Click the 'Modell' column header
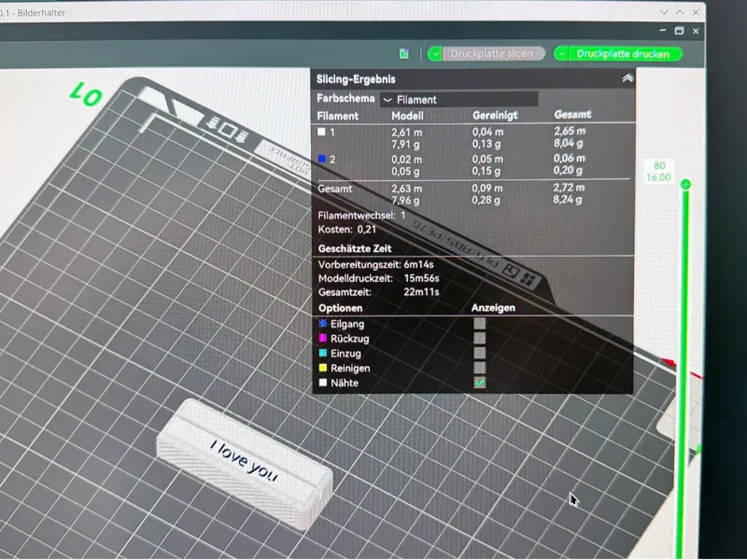Image resolution: width=747 pixels, height=560 pixels. coord(407,115)
